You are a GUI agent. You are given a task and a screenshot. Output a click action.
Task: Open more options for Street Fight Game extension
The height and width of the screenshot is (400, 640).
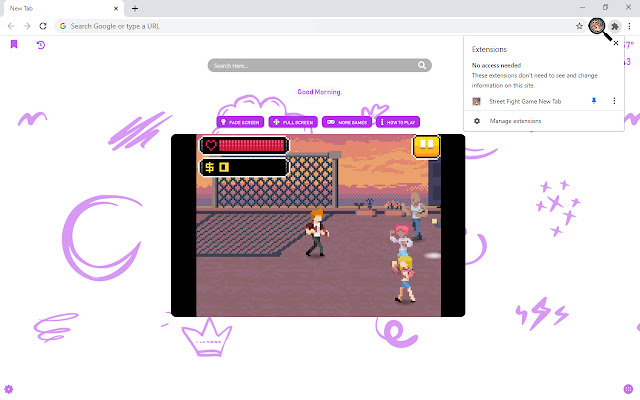click(x=614, y=101)
